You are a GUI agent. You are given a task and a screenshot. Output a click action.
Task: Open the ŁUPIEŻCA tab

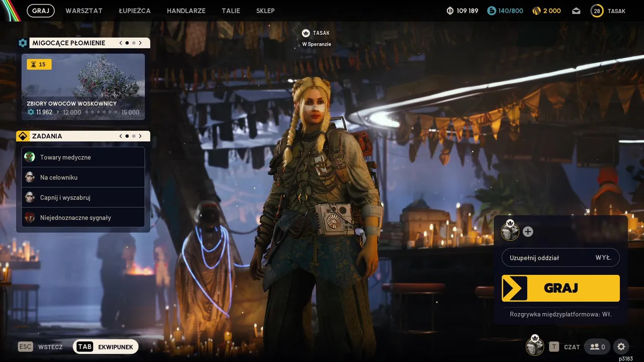click(135, 11)
